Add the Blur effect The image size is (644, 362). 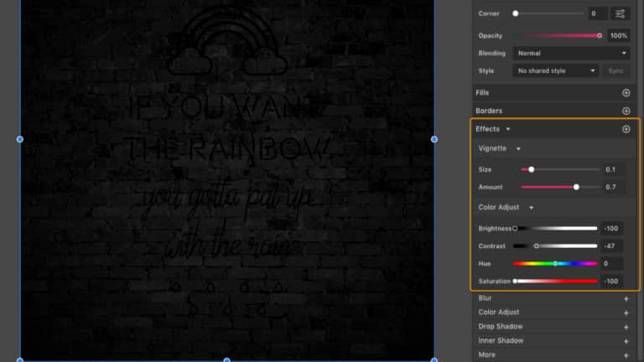click(x=626, y=298)
